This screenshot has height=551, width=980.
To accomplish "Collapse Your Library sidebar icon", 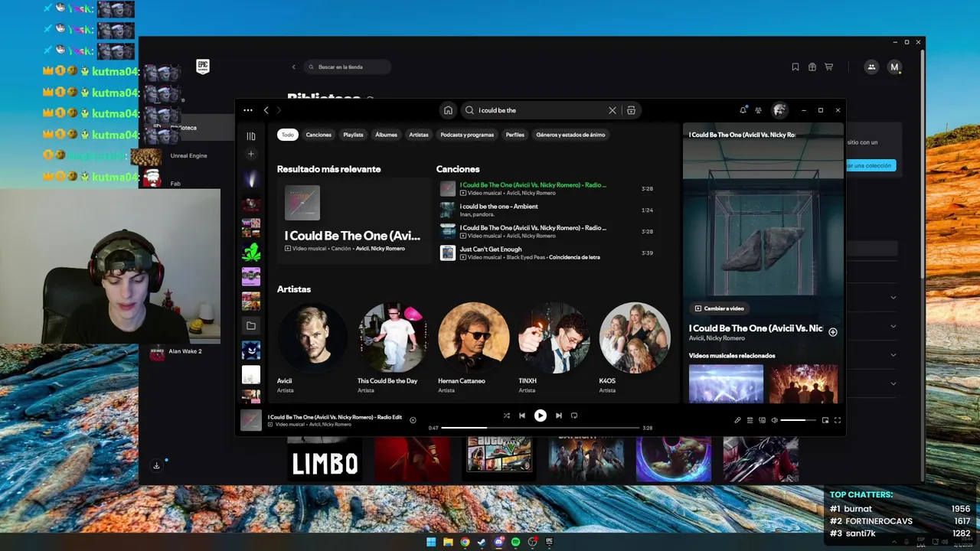I will click(251, 136).
